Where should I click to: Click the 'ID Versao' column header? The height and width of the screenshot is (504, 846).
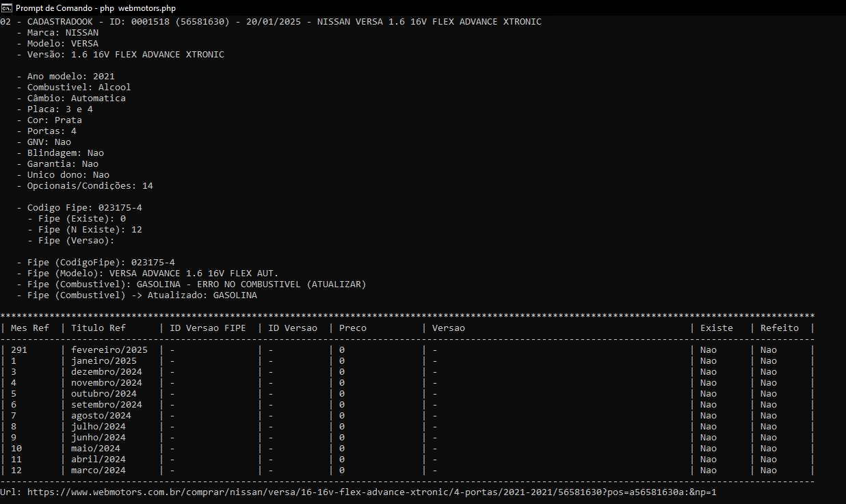pyautogui.click(x=293, y=328)
